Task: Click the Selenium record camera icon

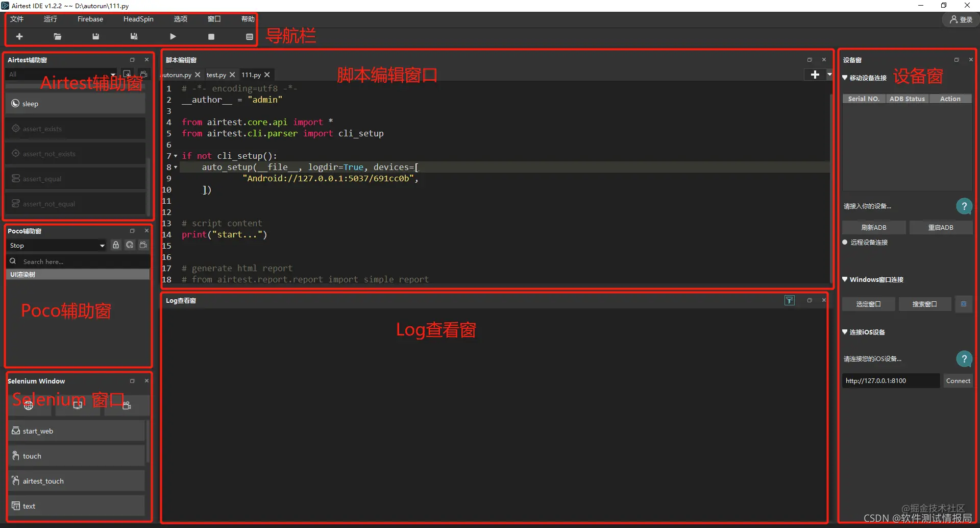Action: [x=127, y=405]
